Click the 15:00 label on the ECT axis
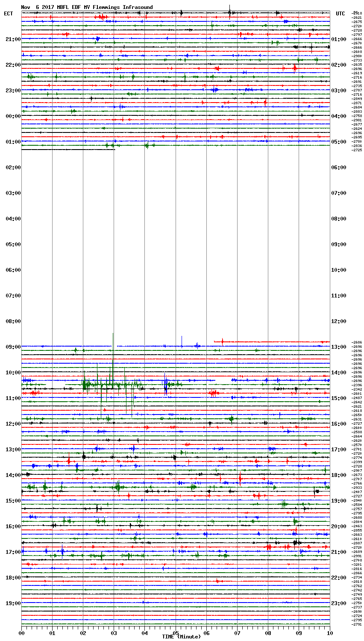Viewport: 364px width, 641px height. point(13,501)
